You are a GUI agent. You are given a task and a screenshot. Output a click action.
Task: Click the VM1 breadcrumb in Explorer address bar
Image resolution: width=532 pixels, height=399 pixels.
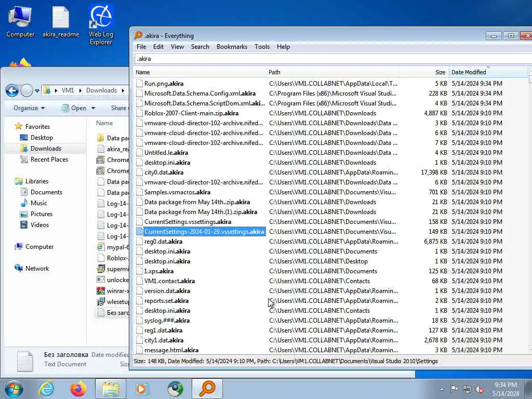pos(68,90)
